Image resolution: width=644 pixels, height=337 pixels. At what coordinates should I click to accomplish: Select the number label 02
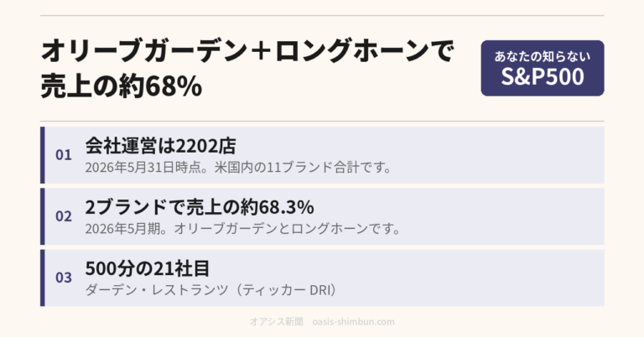tap(64, 216)
